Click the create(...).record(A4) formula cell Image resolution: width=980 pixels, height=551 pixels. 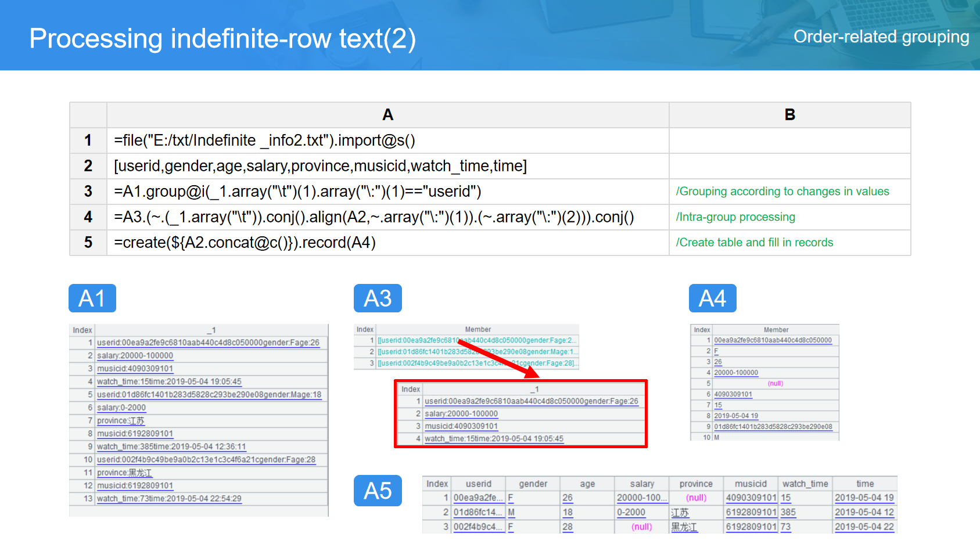point(387,243)
